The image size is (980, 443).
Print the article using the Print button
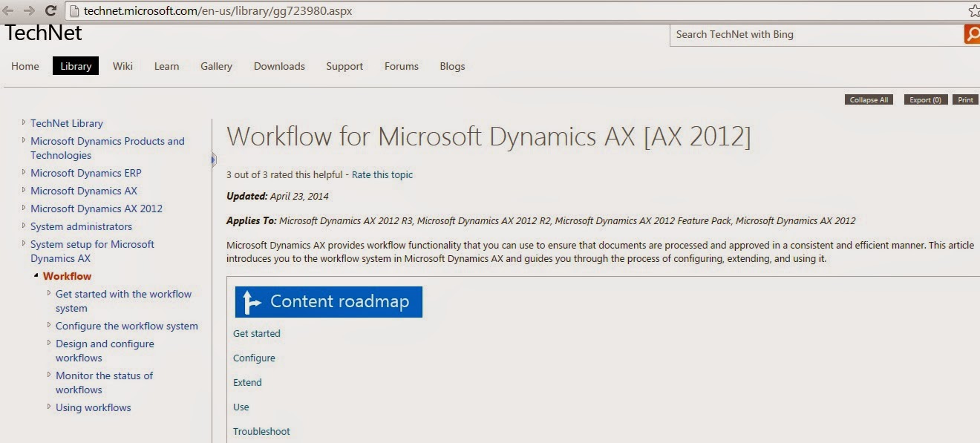(x=964, y=99)
